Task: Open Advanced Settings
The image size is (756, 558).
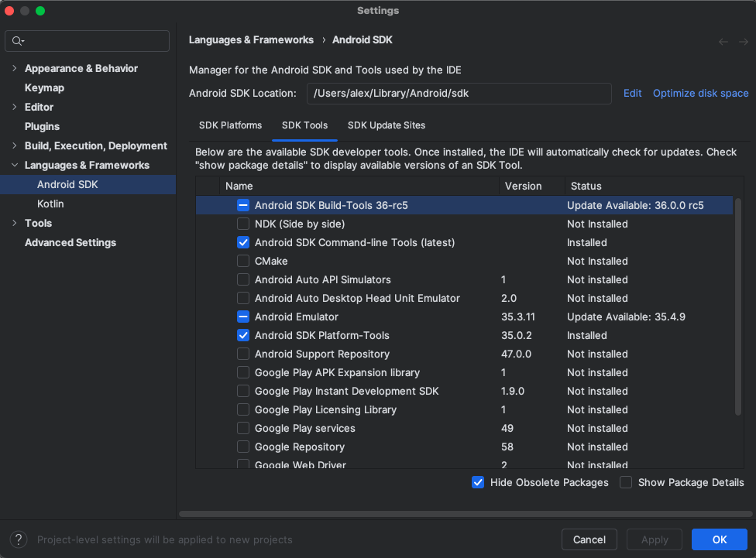Action: click(70, 242)
